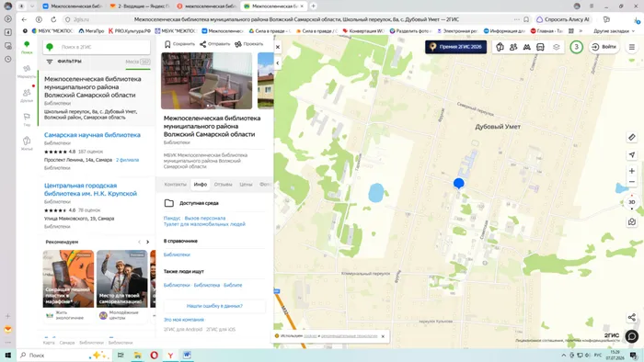Click the my location arrow icon
Screen dimensions: 644x362
click(632, 154)
